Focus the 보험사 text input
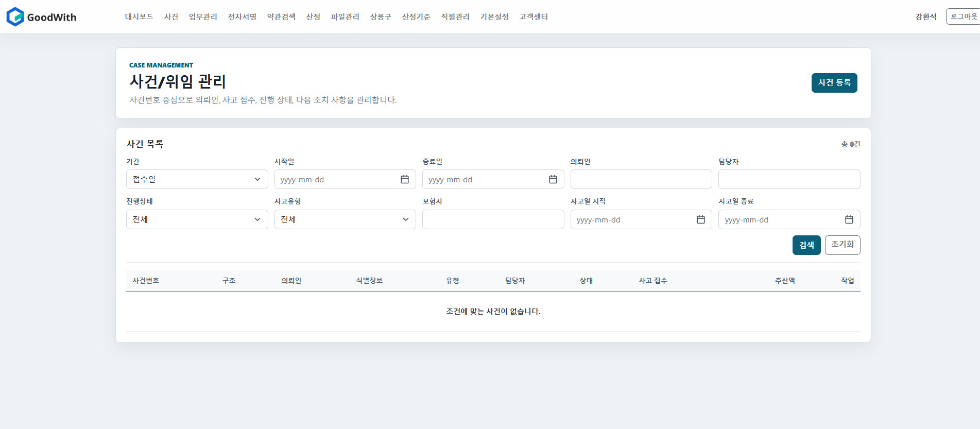Viewport: 980px width, 429px height. [x=493, y=219]
